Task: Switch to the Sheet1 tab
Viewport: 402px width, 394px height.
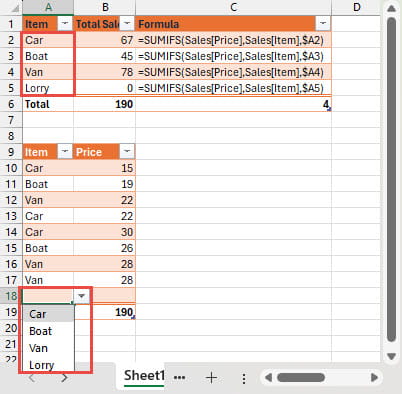Action: coord(144,376)
